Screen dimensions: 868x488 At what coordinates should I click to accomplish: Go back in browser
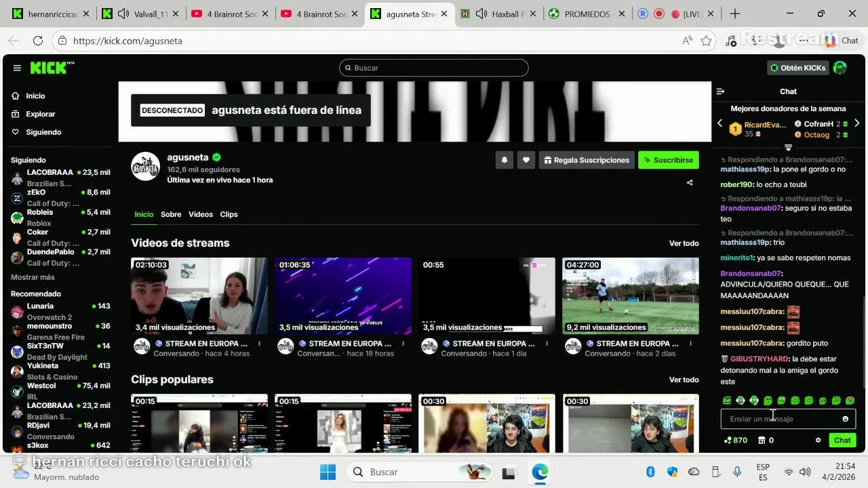[x=15, y=41]
